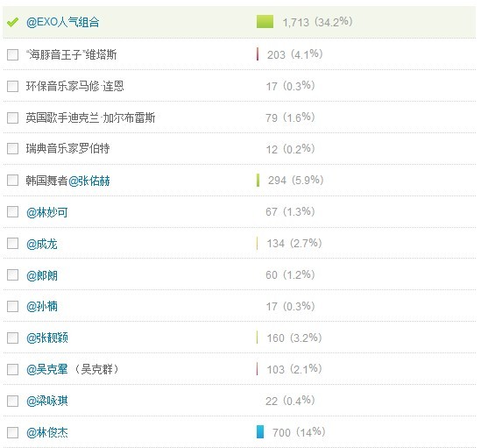This screenshot has height=448, width=488.
Task: Click the 294 (5.9%) vote bar
Action: [258, 181]
